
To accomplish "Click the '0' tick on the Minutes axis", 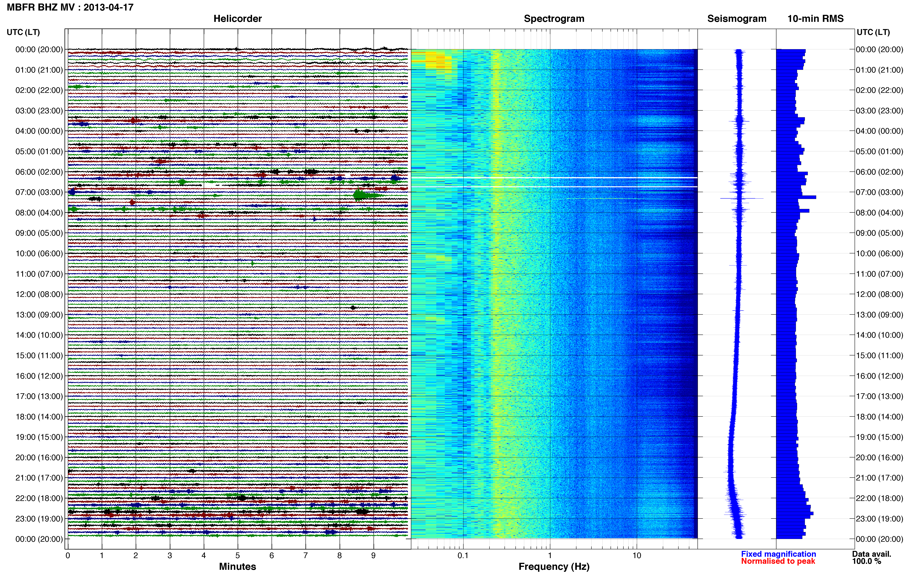I will click(x=68, y=556).
